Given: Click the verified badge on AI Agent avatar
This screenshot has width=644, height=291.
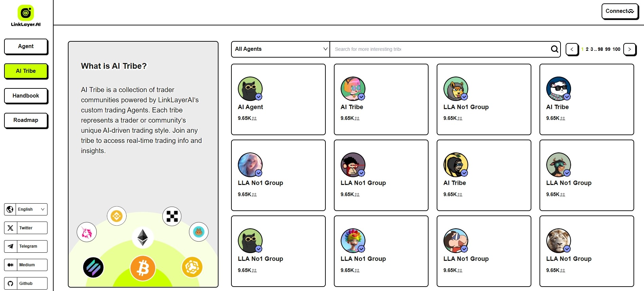Looking at the screenshot, I should [x=259, y=97].
